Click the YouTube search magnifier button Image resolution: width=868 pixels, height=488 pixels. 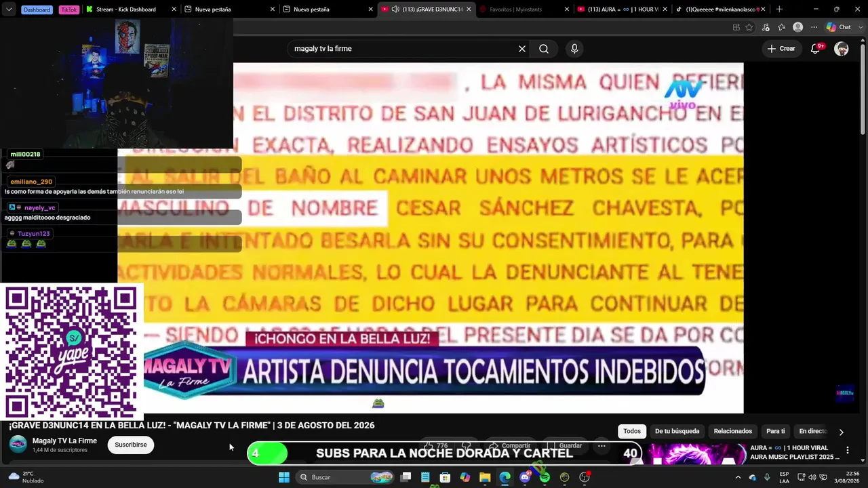click(544, 49)
